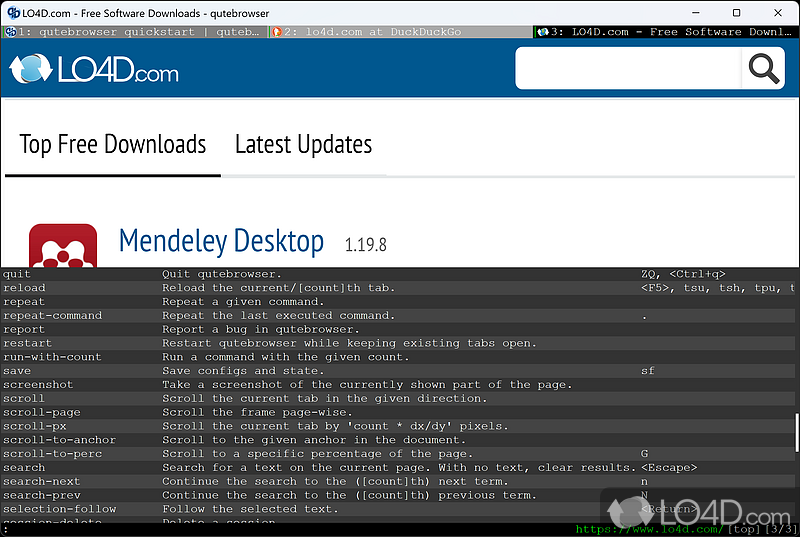Click the LO4D.com logo in page header
Viewport: 800px width, 537px height.
[x=94, y=69]
